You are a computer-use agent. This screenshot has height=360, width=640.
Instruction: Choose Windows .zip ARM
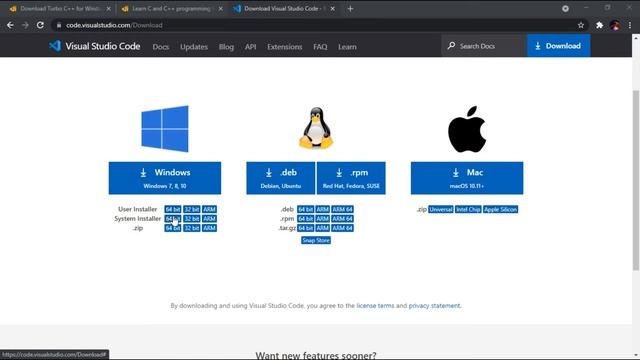coord(209,228)
